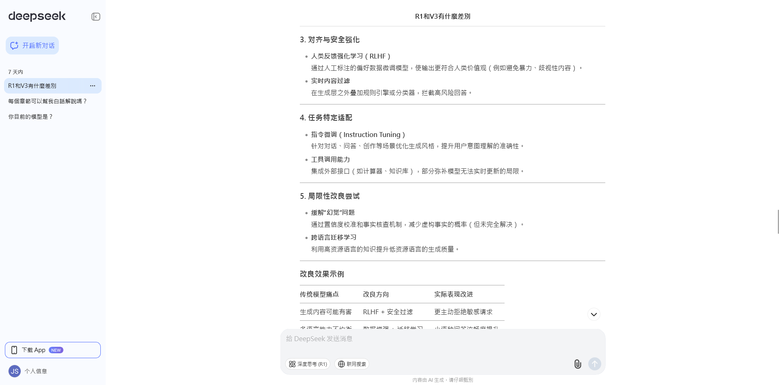Click the 7 天内 group label

click(15, 72)
